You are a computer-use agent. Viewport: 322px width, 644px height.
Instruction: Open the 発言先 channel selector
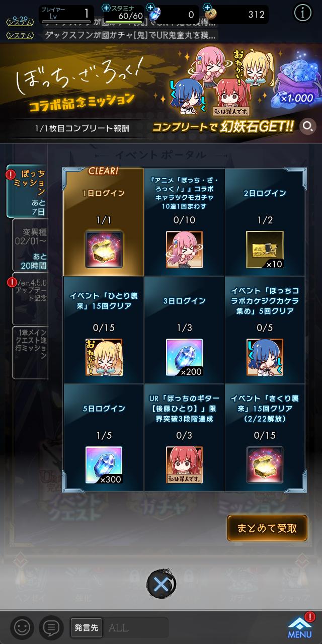click(x=86, y=627)
